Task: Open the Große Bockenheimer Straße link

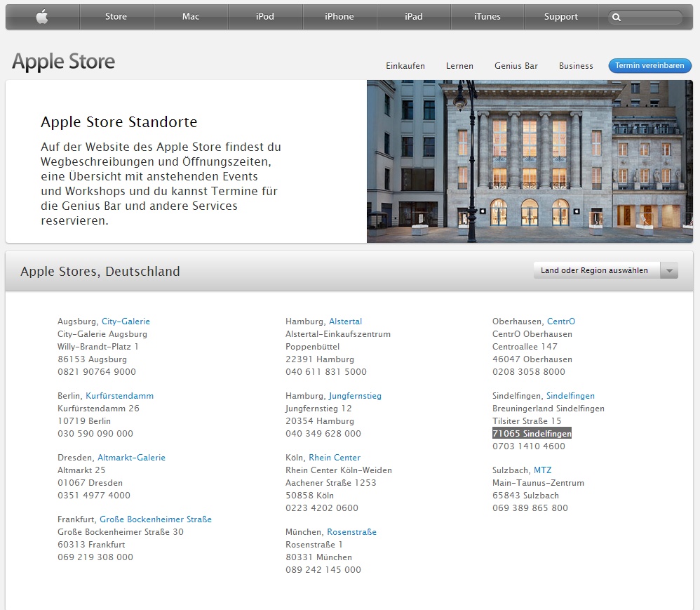Action: 155,519
